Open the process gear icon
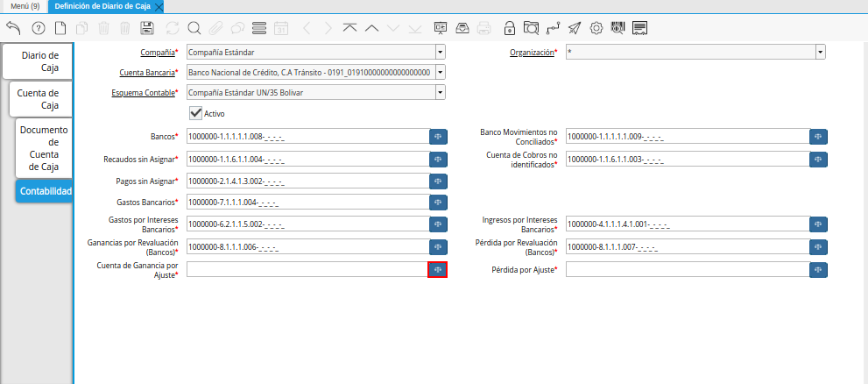 click(596, 28)
